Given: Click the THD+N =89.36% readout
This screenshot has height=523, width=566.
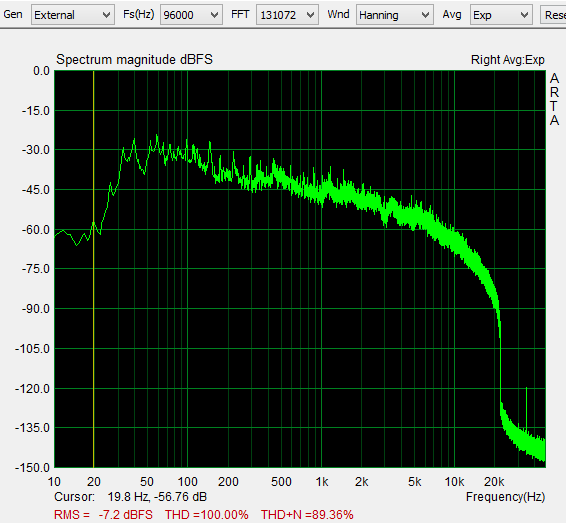Looking at the screenshot, I should 307,515.
